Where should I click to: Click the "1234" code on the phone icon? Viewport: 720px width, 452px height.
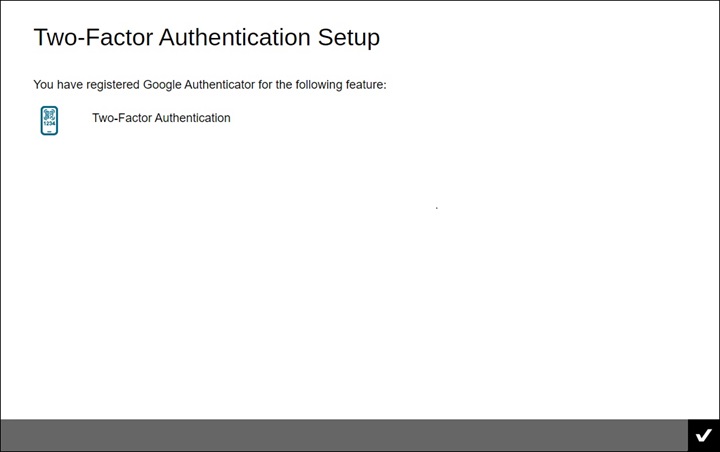click(x=49, y=125)
